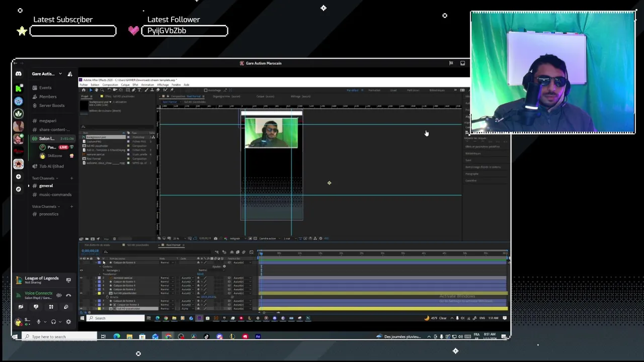Open Discord's Explore servers compass icon
The width and height of the screenshot is (644, 362).
(18, 189)
